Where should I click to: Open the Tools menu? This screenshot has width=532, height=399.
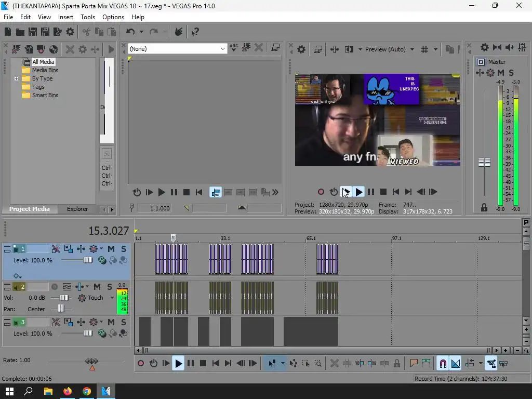click(87, 17)
